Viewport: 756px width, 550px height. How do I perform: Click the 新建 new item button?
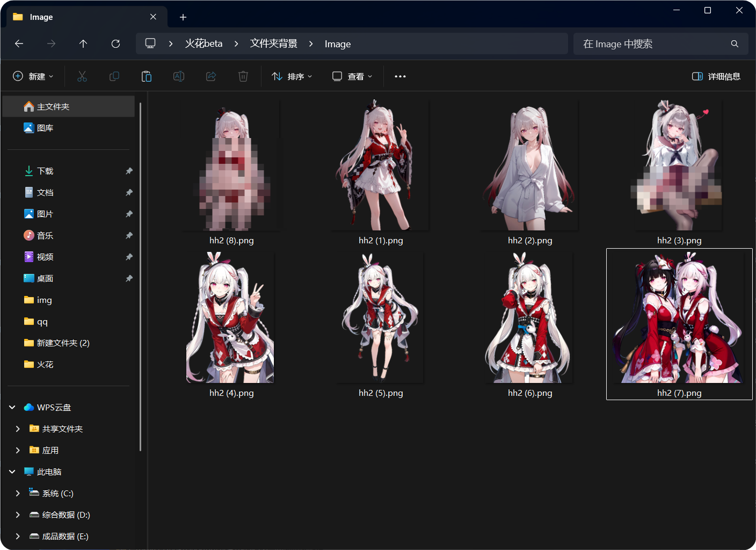(33, 76)
